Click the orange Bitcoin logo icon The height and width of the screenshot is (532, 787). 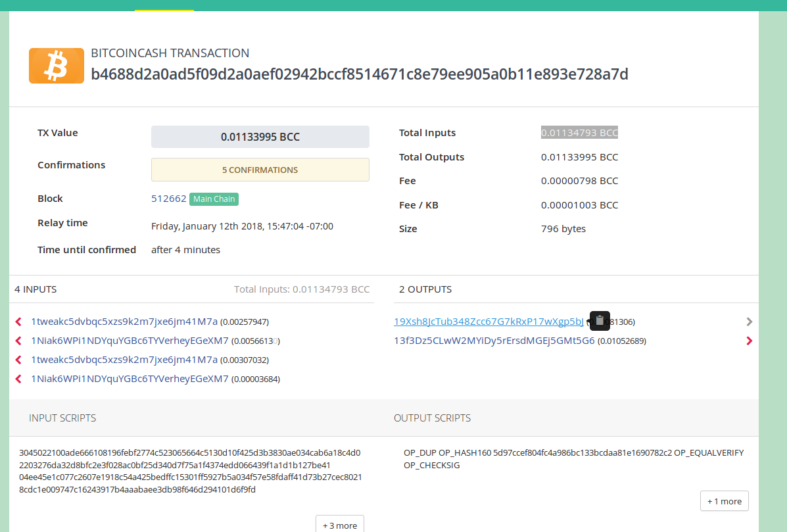pyautogui.click(x=56, y=65)
